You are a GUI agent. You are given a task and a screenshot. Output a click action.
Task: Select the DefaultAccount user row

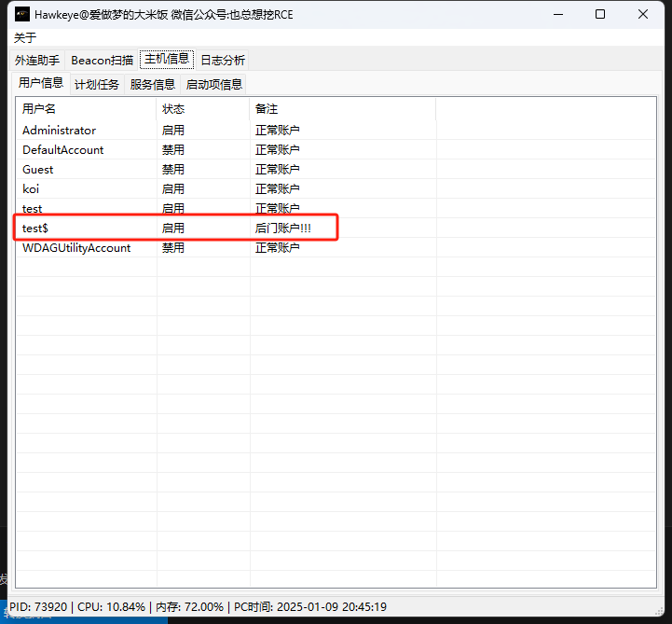pos(336,149)
